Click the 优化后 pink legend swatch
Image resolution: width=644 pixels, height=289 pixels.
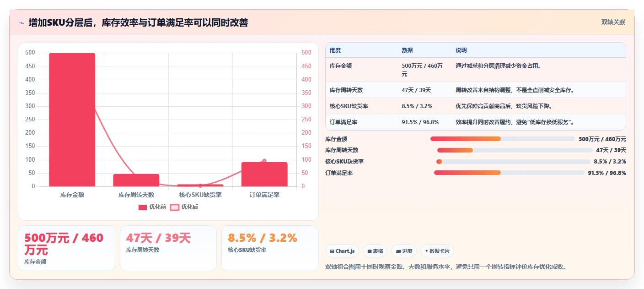(x=174, y=207)
